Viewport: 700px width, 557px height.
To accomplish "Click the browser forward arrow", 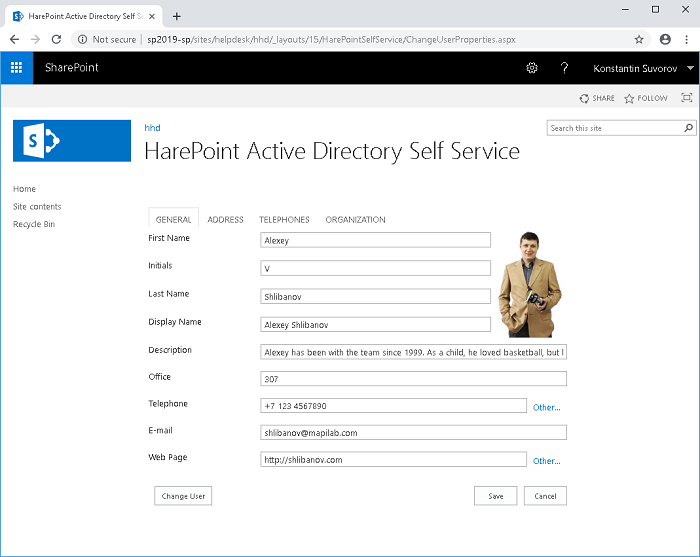I will point(35,39).
